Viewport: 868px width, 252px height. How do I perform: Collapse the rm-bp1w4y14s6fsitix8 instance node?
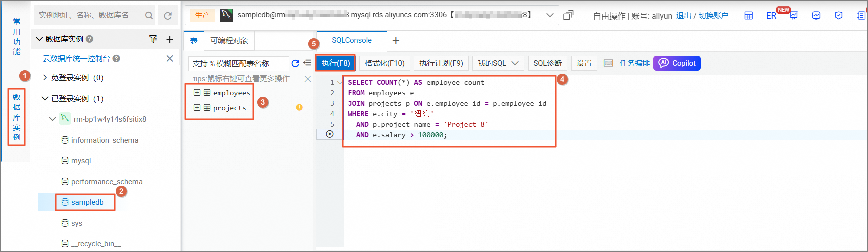click(52, 119)
